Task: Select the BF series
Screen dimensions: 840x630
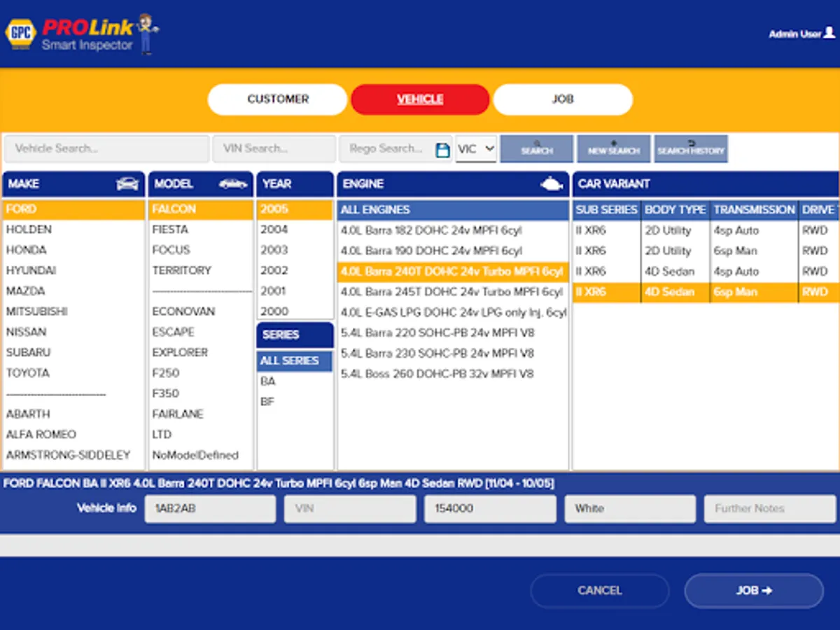Action: click(295, 402)
